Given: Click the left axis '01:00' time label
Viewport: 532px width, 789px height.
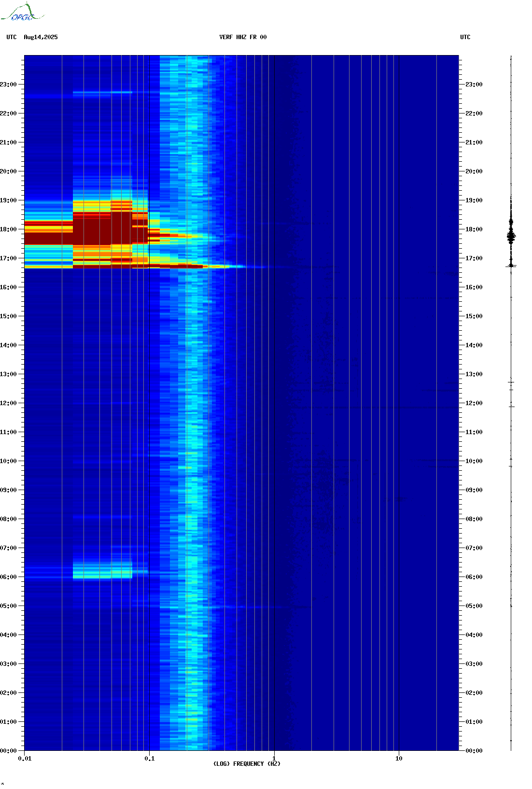Looking at the screenshot, I should (x=8, y=722).
